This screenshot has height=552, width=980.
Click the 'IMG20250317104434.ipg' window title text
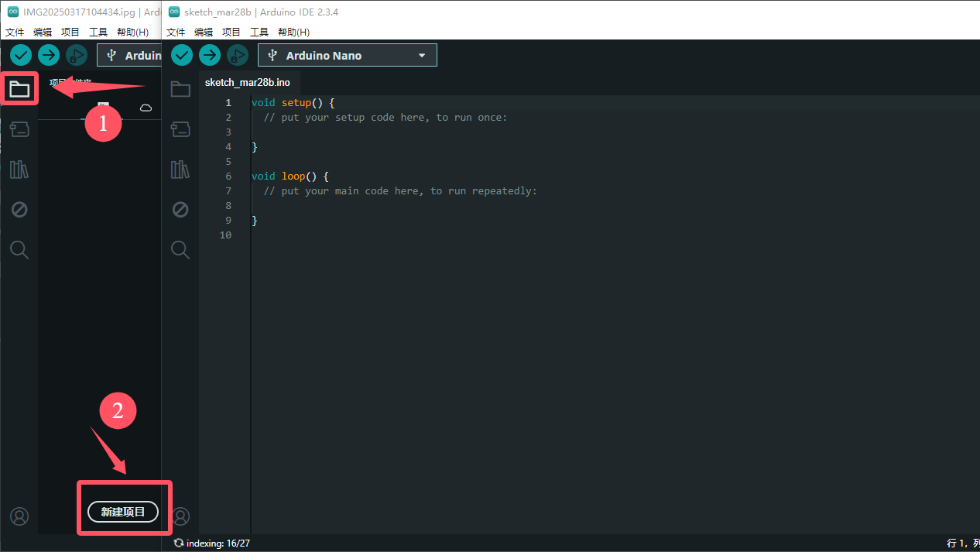pyautogui.click(x=80, y=12)
